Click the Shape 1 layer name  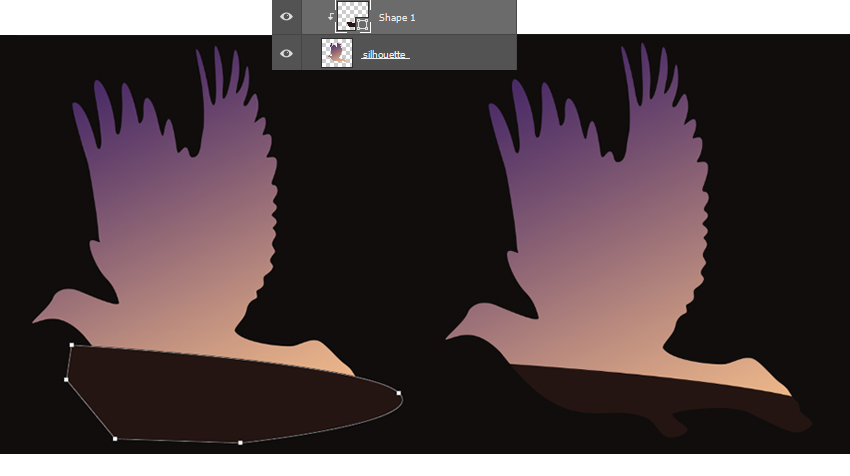[397, 18]
